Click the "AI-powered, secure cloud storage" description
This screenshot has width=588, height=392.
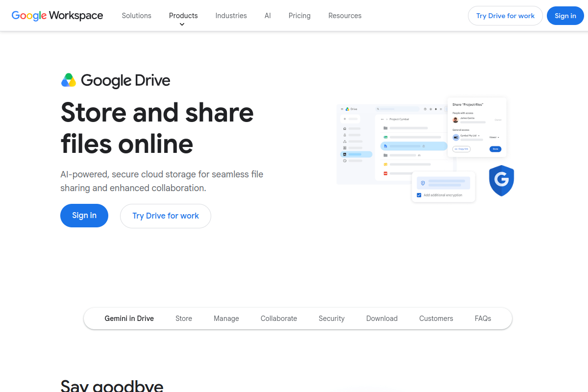(162, 181)
